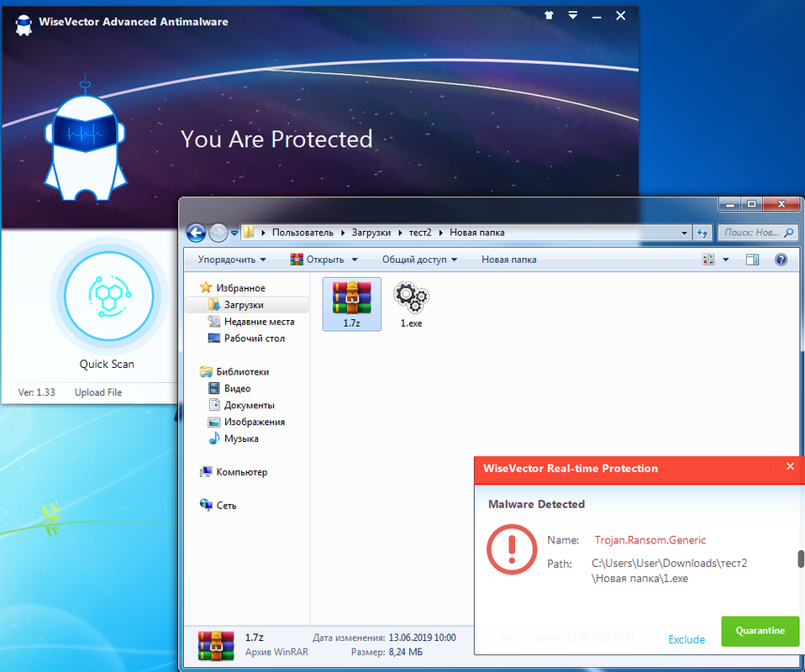
Task: Click Exclude link in malware alert
Action: click(x=687, y=639)
